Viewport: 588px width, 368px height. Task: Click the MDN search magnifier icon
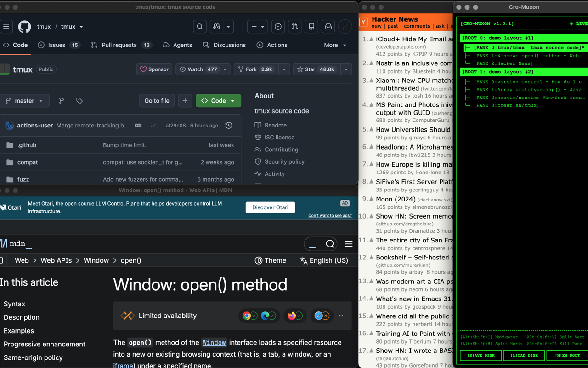pos(330,244)
